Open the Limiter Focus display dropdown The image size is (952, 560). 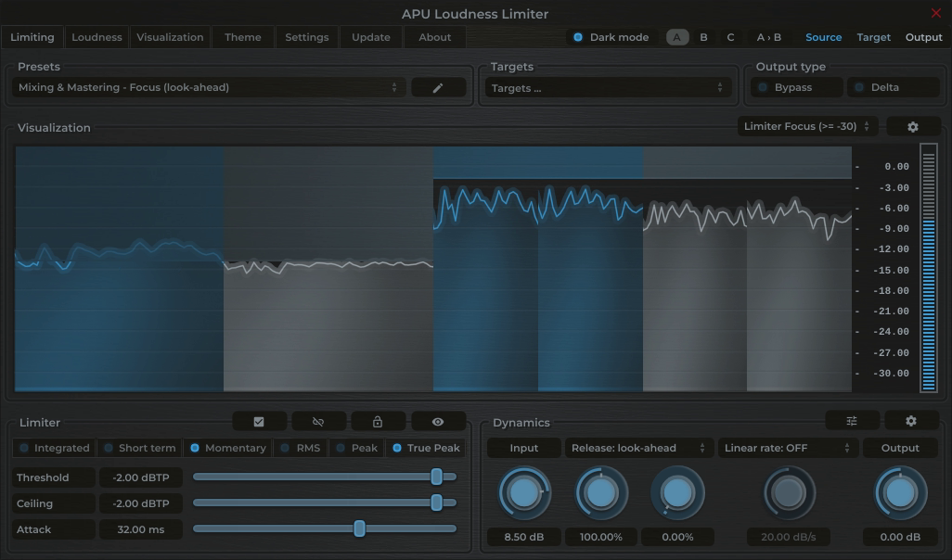(x=806, y=126)
